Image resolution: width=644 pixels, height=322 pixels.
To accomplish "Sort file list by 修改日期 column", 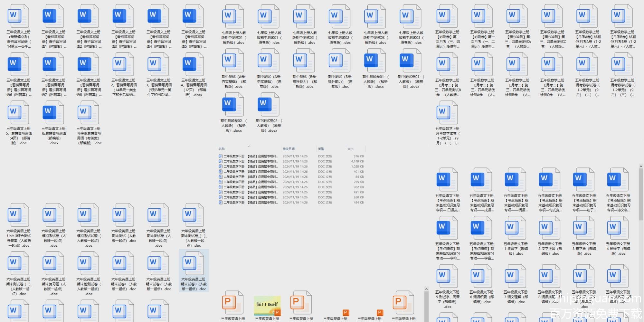I will pos(289,149).
